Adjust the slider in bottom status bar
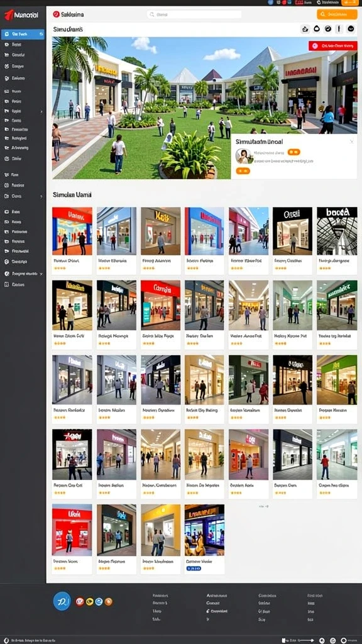 305,640
